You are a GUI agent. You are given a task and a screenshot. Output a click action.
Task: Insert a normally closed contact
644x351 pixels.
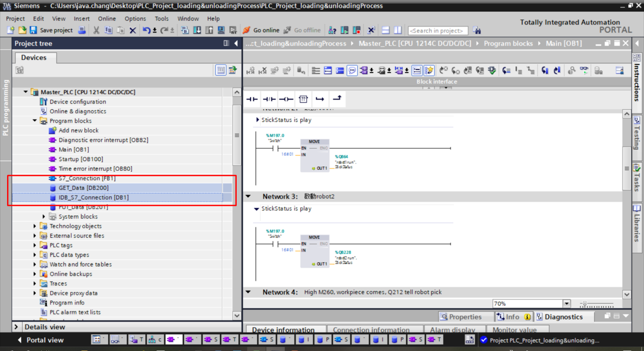[x=269, y=99]
